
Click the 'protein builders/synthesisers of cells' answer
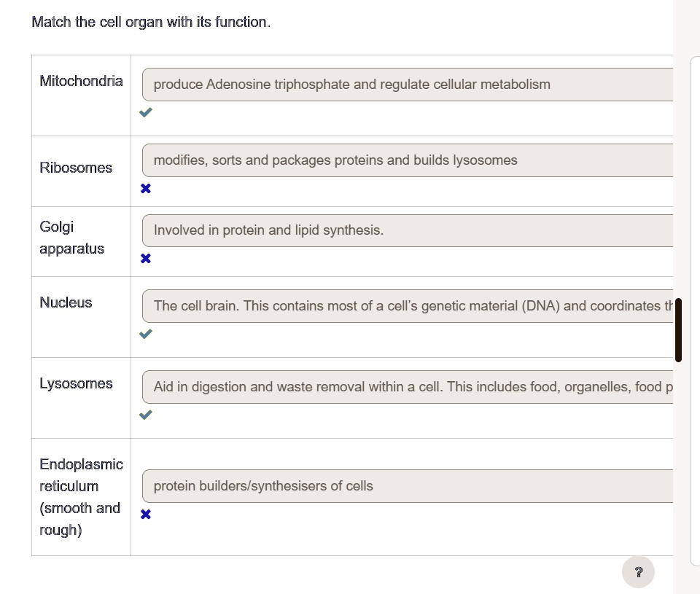pos(262,485)
